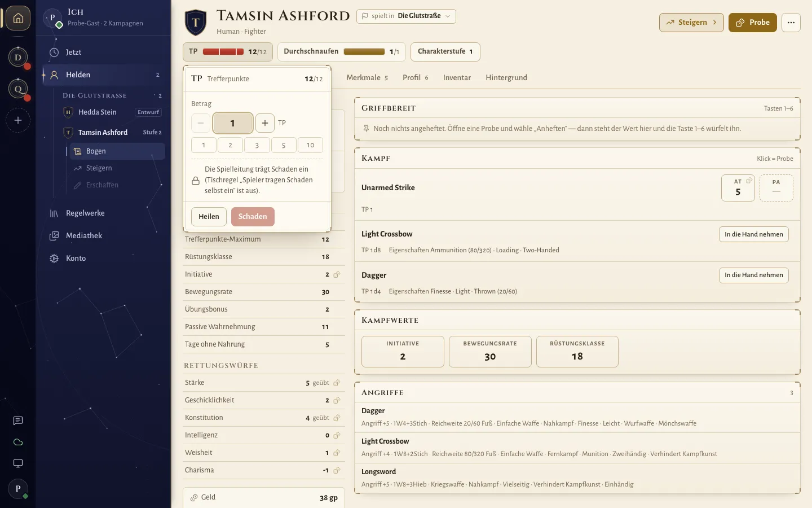Open Bogen under Tamsin Ashford
The width and height of the screenshot is (812, 508).
117,151
